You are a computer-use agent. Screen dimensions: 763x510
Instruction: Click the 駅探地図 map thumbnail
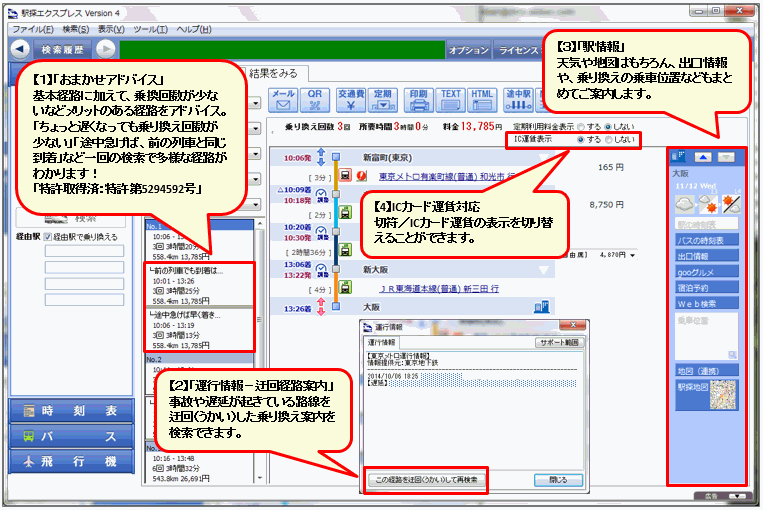coord(720,394)
